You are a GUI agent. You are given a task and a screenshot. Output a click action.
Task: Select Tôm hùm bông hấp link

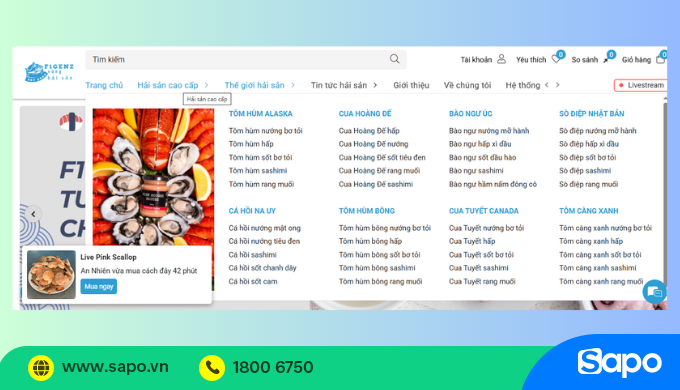370,241
